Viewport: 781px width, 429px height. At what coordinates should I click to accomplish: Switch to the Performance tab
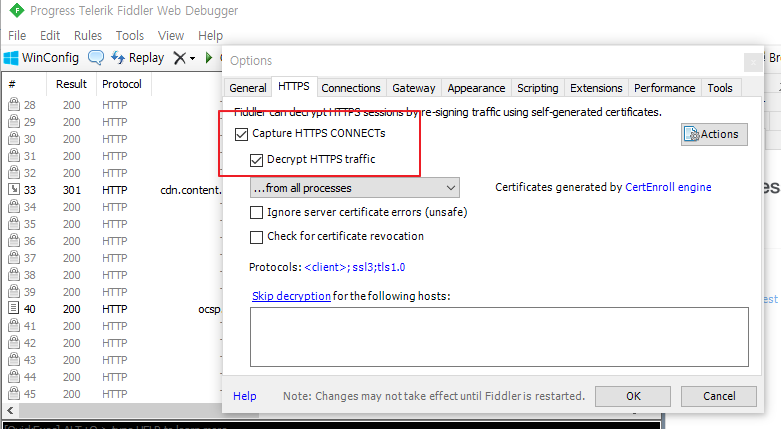[x=664, y=88]
